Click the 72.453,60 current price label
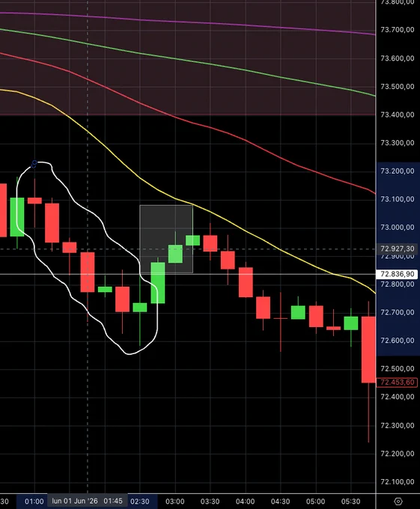 pos(398,382)
